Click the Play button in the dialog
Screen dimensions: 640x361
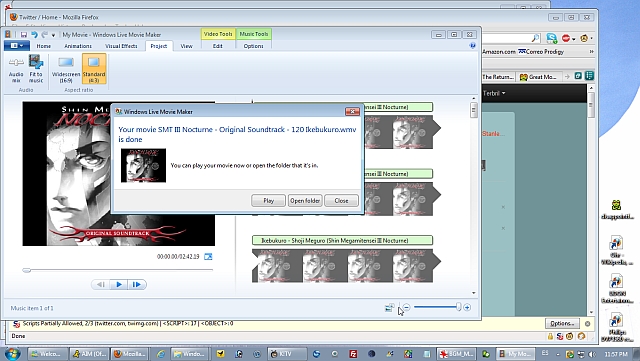pos(268,201)
